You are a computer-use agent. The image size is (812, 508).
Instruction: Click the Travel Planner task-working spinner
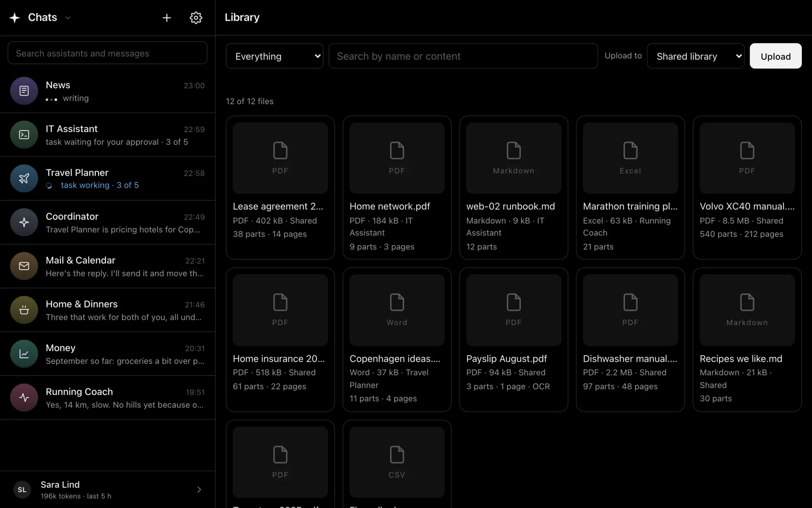[49, 186]
